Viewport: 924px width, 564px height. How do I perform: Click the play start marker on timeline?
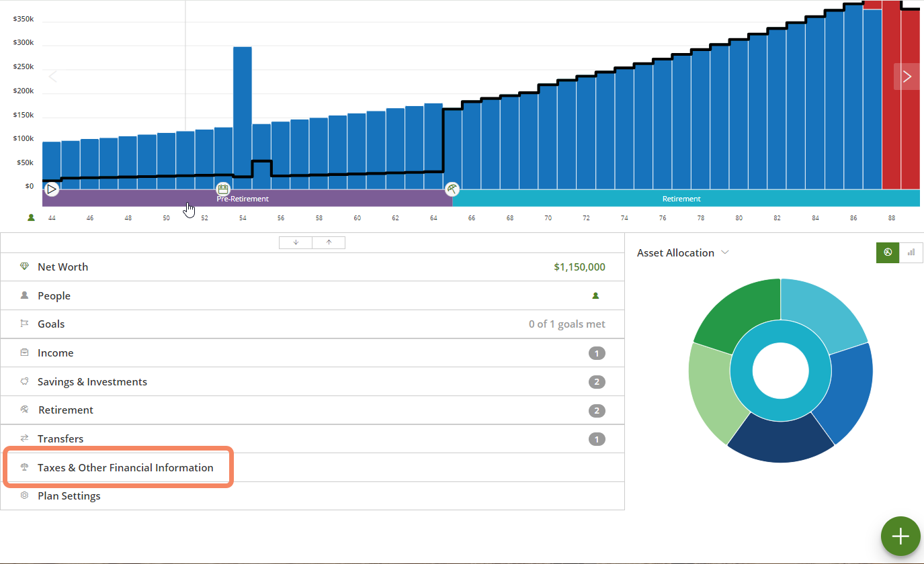(52, 189)
